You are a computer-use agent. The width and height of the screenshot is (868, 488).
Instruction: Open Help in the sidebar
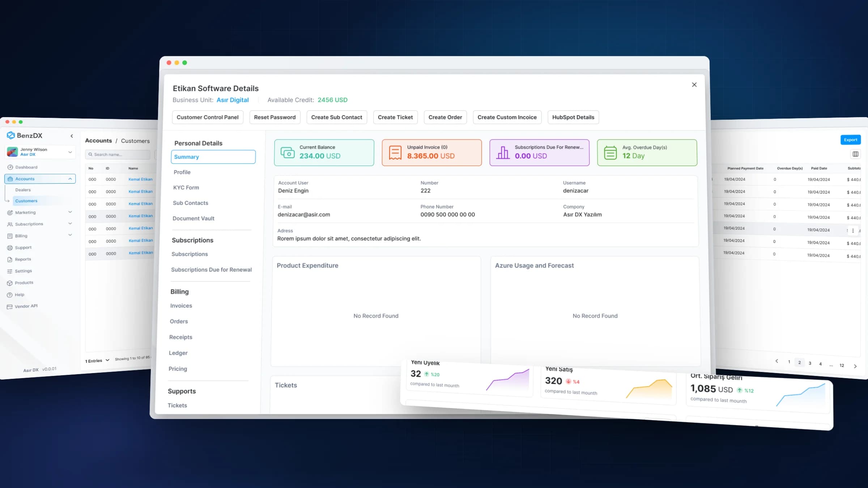(x=16, y=295)
